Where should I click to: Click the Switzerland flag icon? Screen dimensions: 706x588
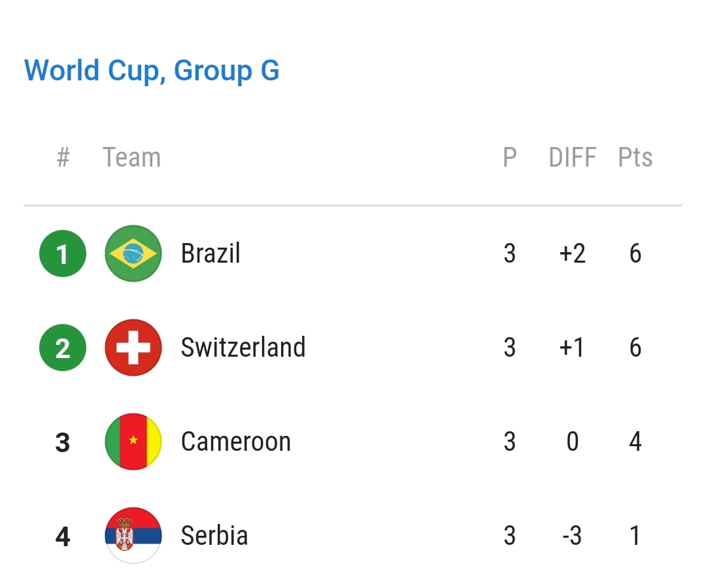[133, 348]
